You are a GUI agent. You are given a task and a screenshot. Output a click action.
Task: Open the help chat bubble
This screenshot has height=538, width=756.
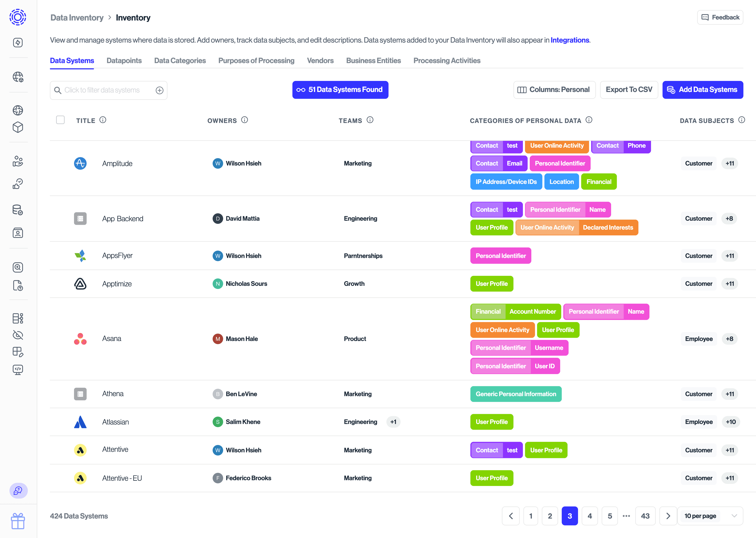pyautogui.click(x=18, y=491)
